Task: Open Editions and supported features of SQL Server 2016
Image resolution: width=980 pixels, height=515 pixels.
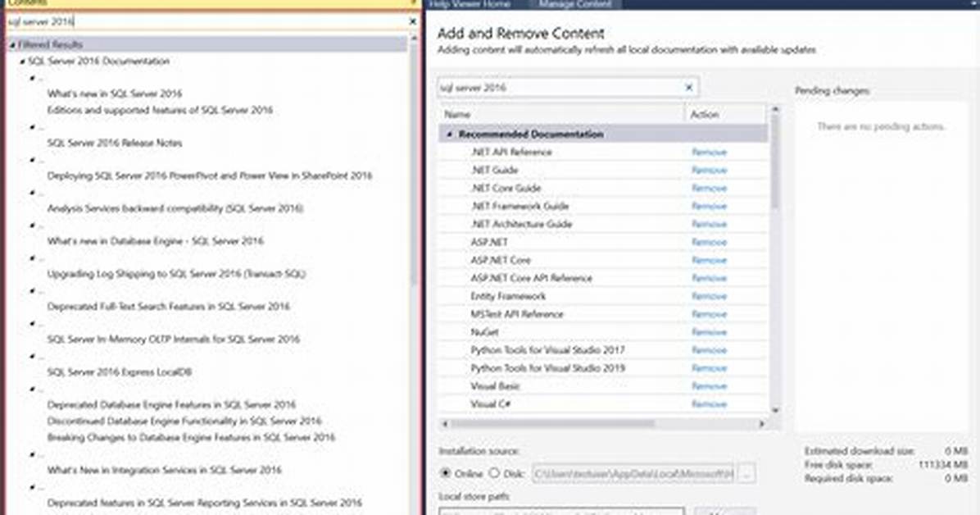Action: (x=160, y=110)
